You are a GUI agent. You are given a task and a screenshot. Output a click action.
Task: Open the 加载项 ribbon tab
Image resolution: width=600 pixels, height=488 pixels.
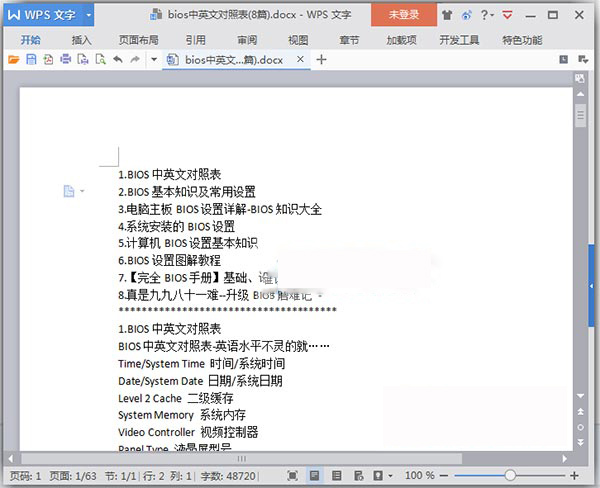401,40
